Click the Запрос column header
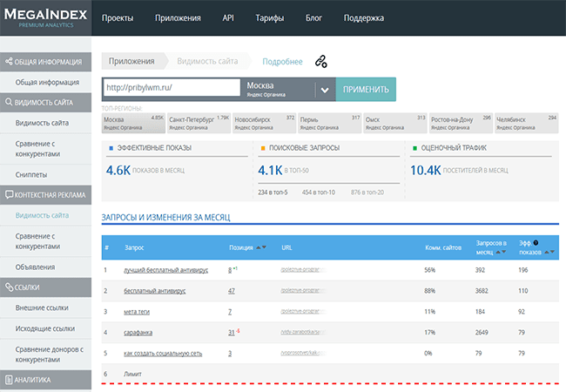 click(134, 247)
